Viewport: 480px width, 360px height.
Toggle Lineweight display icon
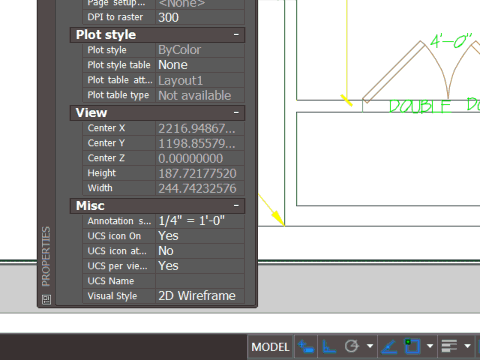pyautogui.click(x=449, y=347)
